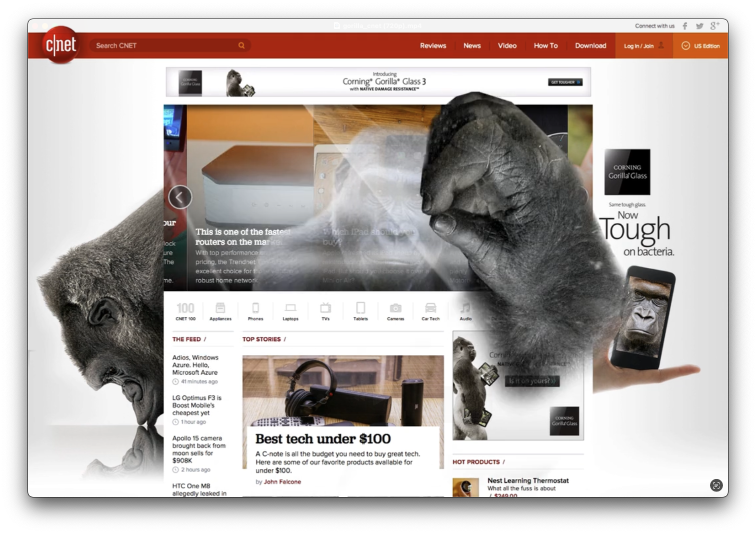Open Best tech under $100 headline
756x534 pixels.
[x=323, y=439]
